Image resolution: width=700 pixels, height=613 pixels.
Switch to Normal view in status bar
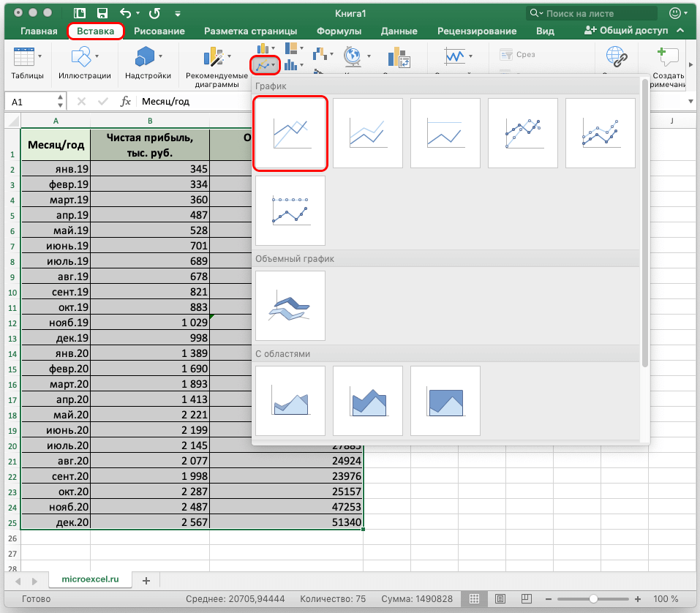474,598
